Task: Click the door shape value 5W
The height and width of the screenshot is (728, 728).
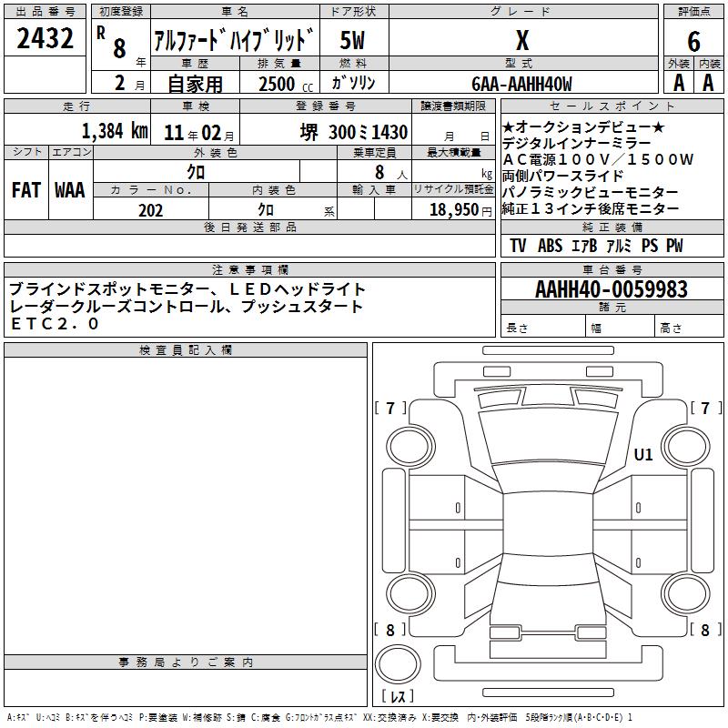Action: coord(353,40)
